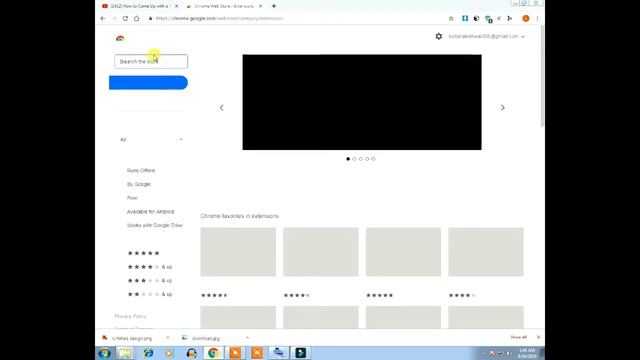Select the two stars & up filter
Viewport: 640px width, 360px height.
pos(150,294)
